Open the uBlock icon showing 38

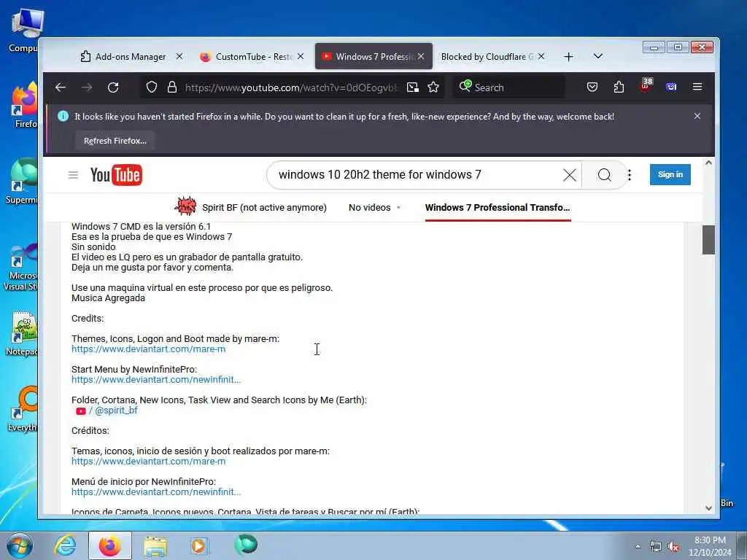[646, 86]
